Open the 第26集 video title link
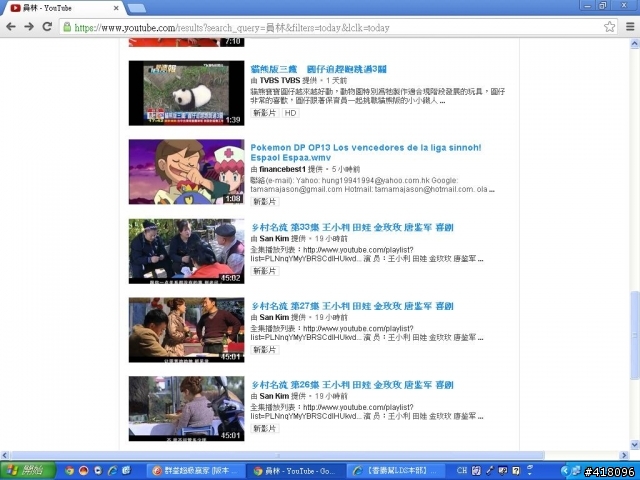Screen dimensions: 640x480 352,385
